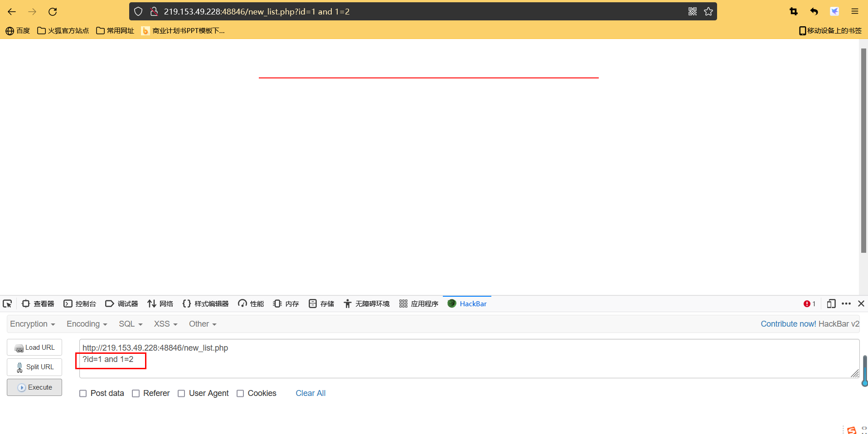Show the devtools error count badge
The image size is (868, 434).
pos(810,304)
